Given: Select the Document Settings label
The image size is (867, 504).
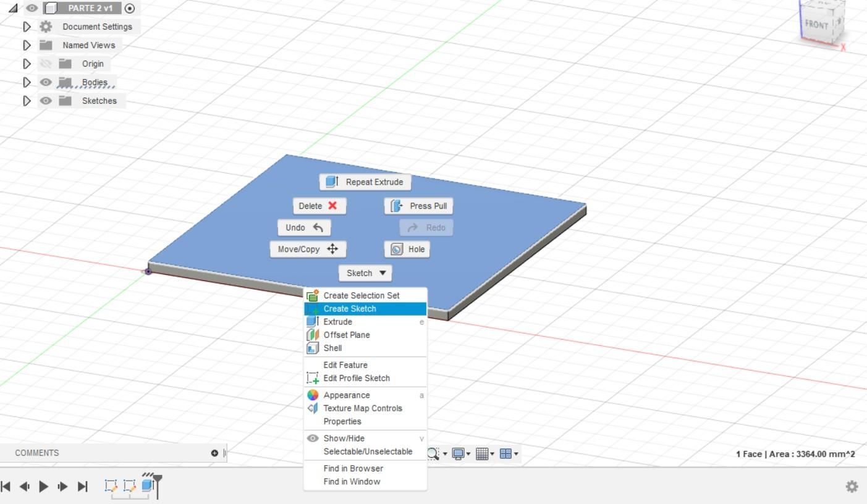Looking at the screenshot, I should [97, 27].
